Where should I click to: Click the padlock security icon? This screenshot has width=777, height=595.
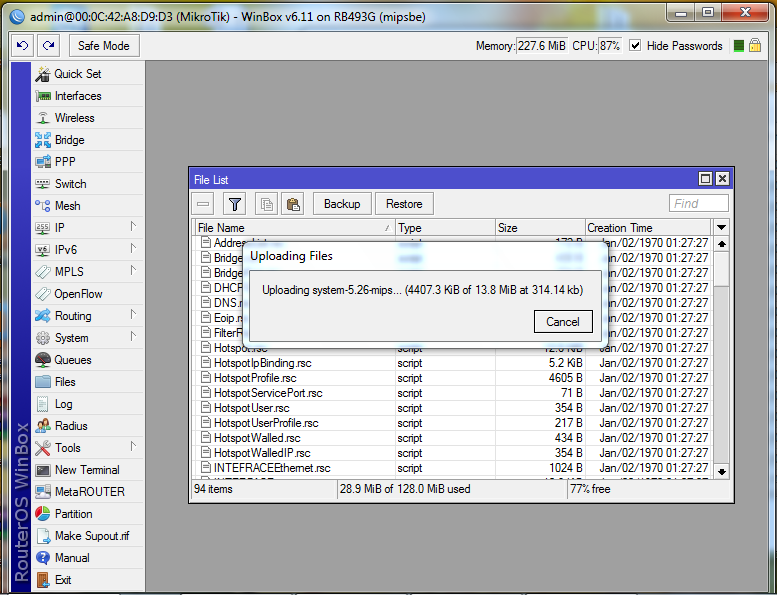pyautogui.click(x=755, y=46)
